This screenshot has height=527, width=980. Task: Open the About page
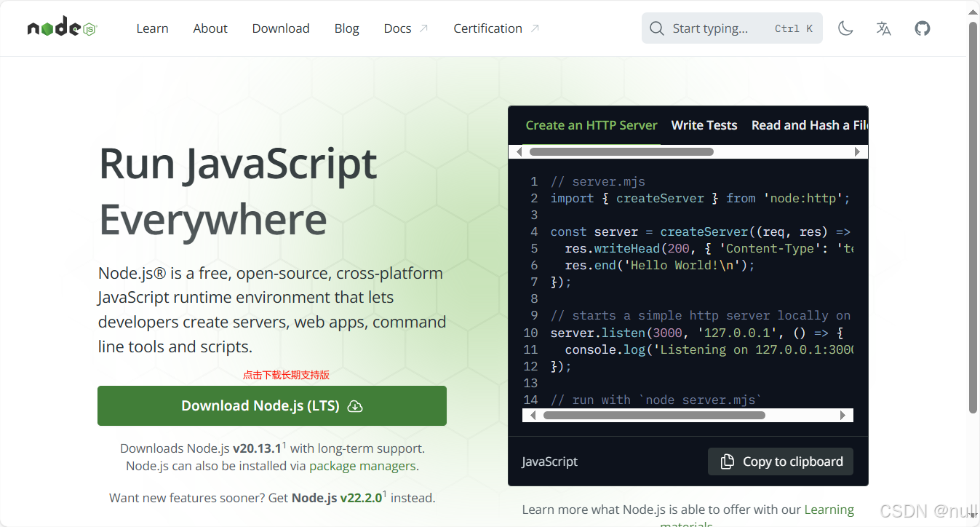pos(210,28)
